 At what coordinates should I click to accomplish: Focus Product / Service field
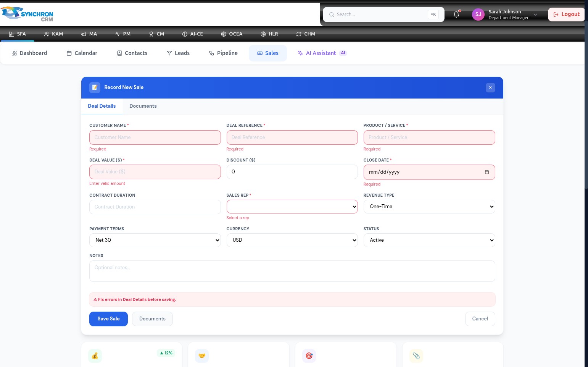(429, 137)
